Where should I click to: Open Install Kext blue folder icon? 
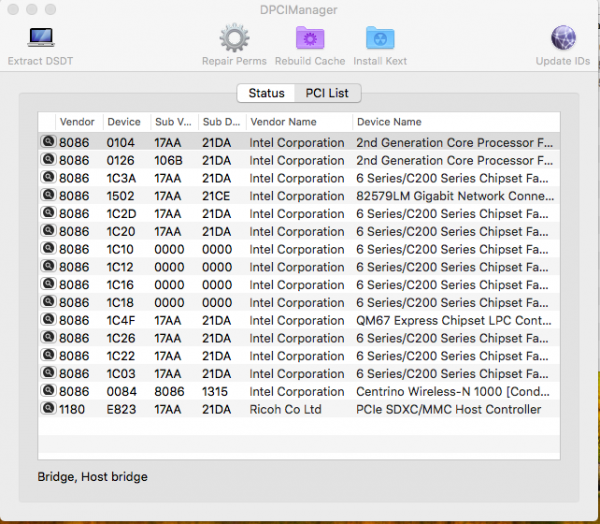(380, 38)
